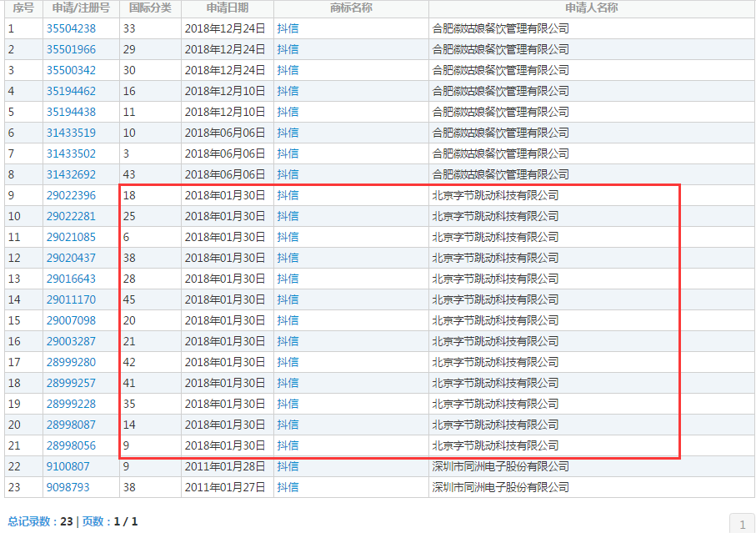The image size is (756, 533).
Task: Select date 2011年01月27日 in row 9098793
Action: tap(225, 487)
